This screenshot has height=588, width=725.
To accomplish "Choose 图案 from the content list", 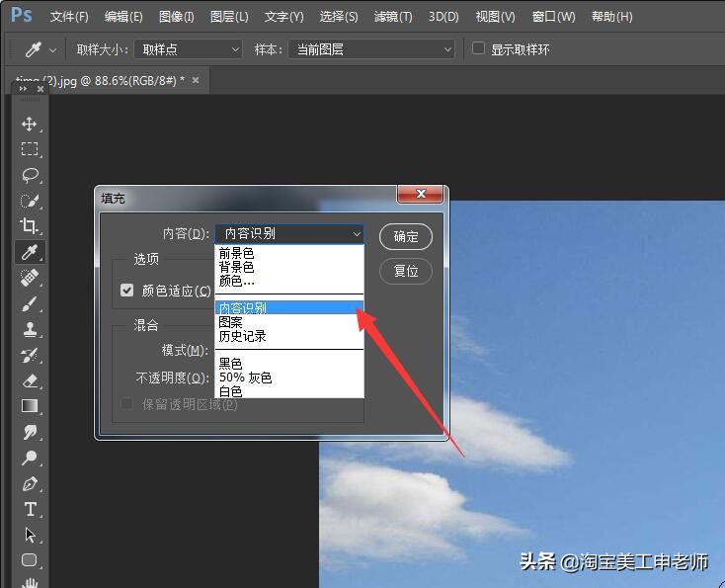I will (x=289, y=322).
